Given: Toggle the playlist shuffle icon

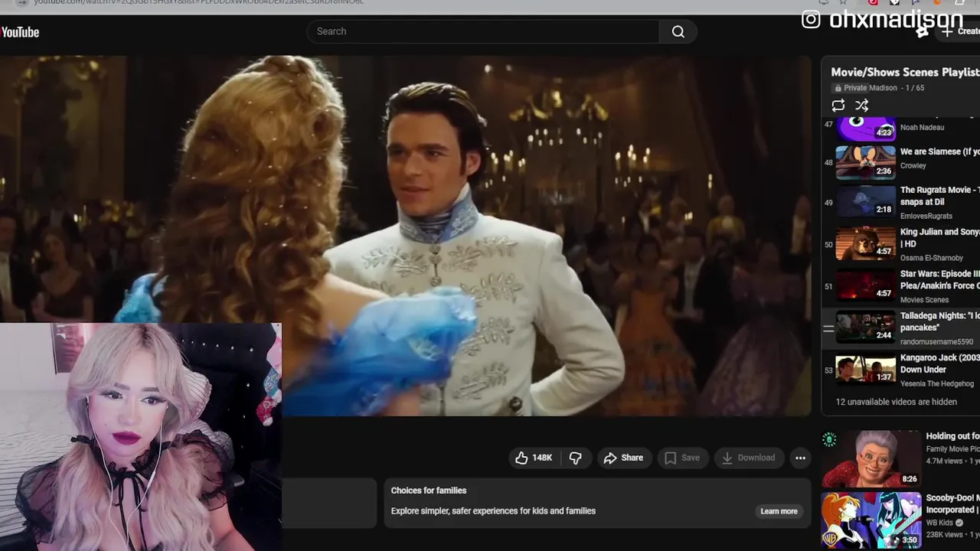Looking at the screenshot, I should point(862,106).
